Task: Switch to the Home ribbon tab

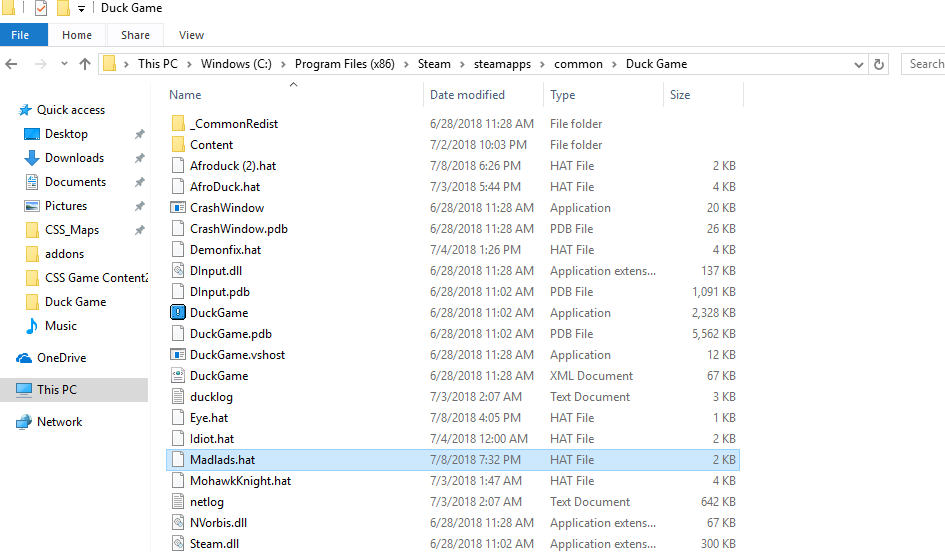Action: pyautogui.click(x=77, y=35)
